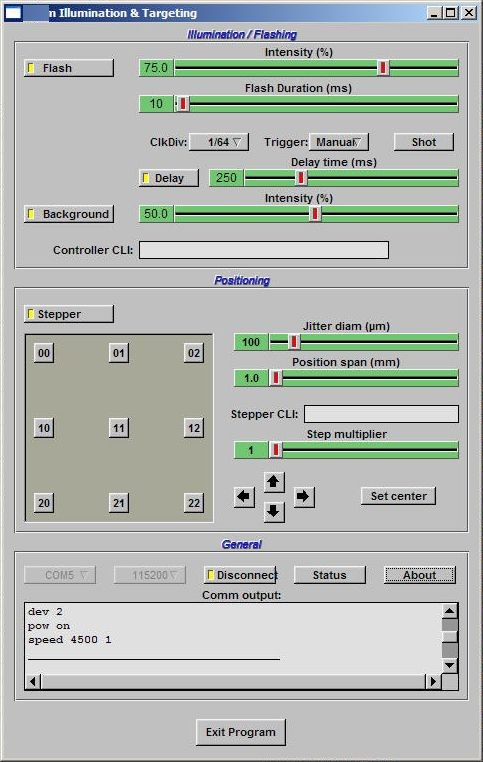Click the Shot button

click(424, 142)
